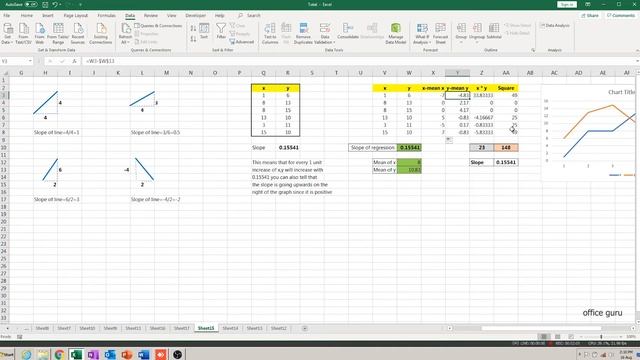Screen dimensions: 640x360
Task: Open Outline dialog launcher
Action: click(x=533, y=50)
